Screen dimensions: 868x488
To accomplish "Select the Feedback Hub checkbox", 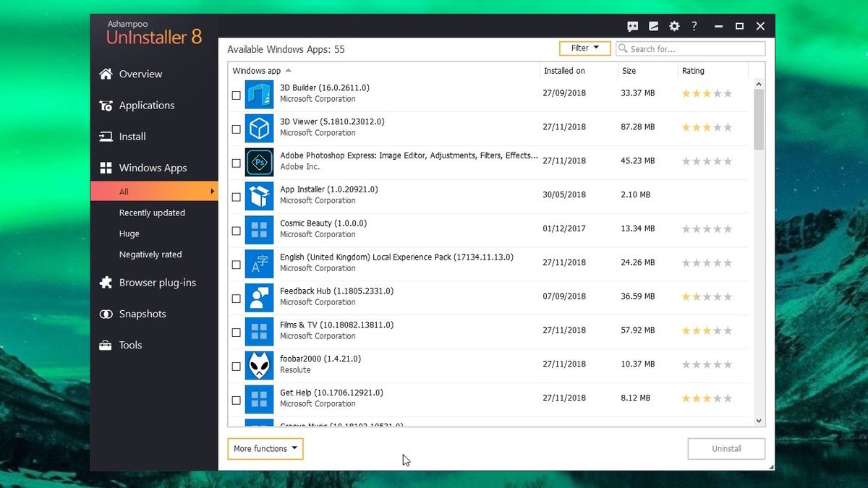I will coord(236,299).
